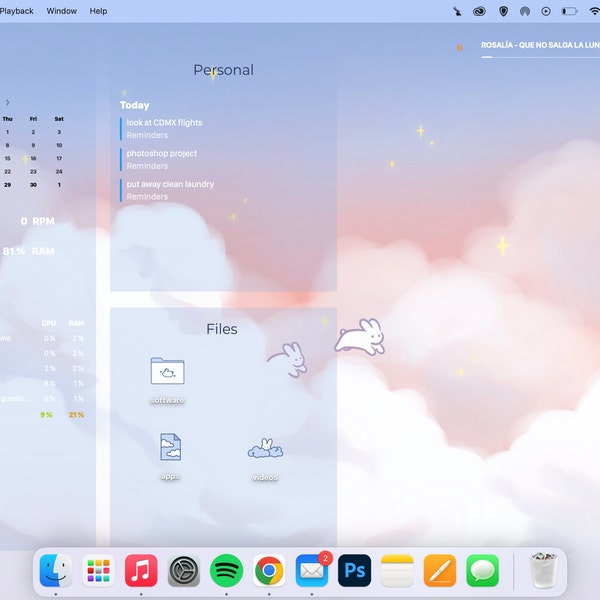600x600 pixels.
Task: Open Pages from the Dock
Action: pos(440,571)
